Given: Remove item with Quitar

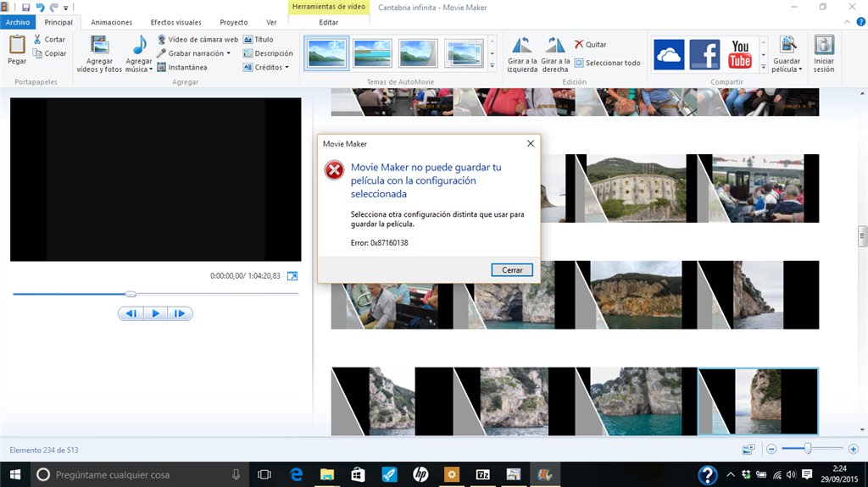Looking at the screenshot, I should pos(590,44).
